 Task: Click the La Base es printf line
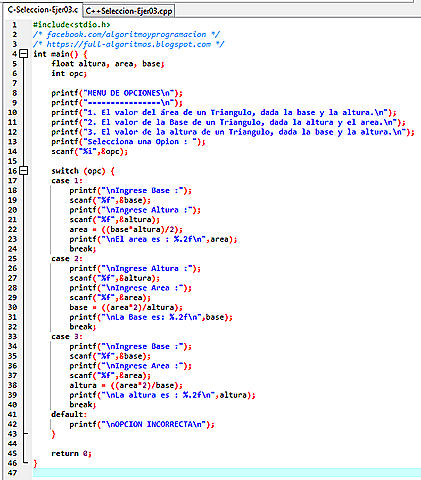coord(151,317)
